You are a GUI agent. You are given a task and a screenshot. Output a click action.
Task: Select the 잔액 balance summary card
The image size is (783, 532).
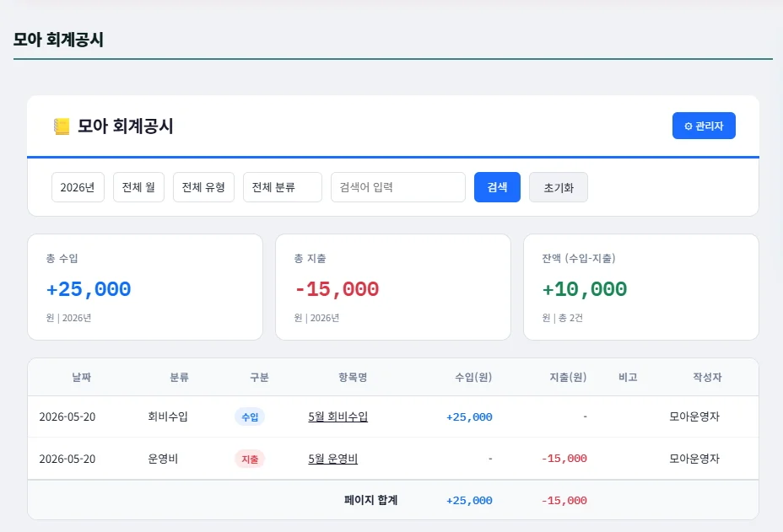(x=641, y=287)
